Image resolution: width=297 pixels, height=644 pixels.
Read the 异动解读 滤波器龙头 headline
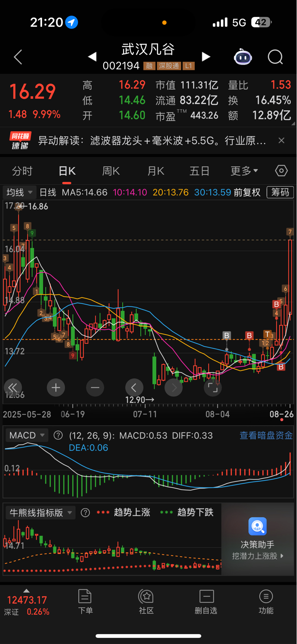152,140
